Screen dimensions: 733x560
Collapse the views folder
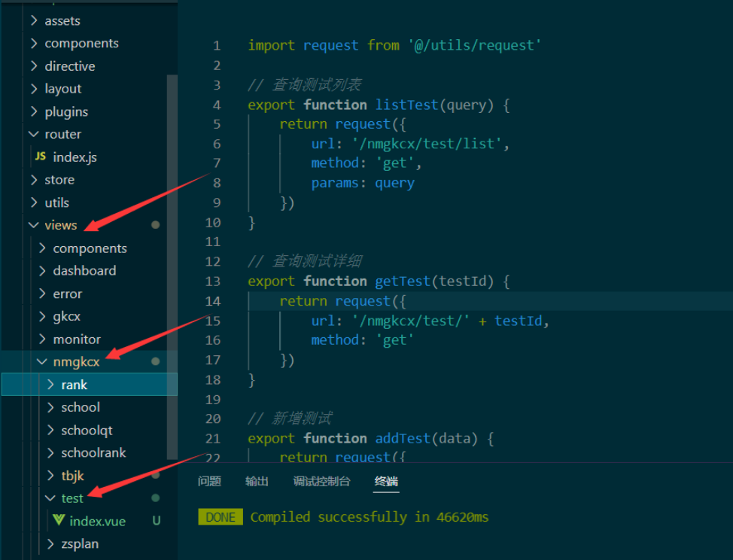(33, 225)
